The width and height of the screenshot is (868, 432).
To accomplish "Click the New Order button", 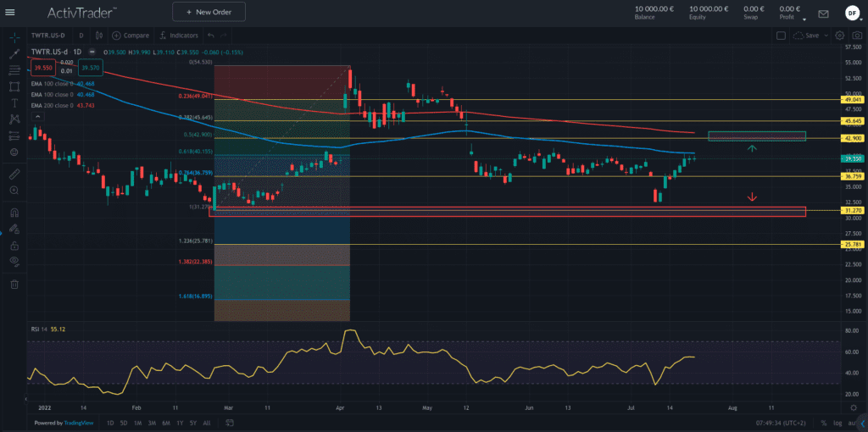I will click(209, 12).
